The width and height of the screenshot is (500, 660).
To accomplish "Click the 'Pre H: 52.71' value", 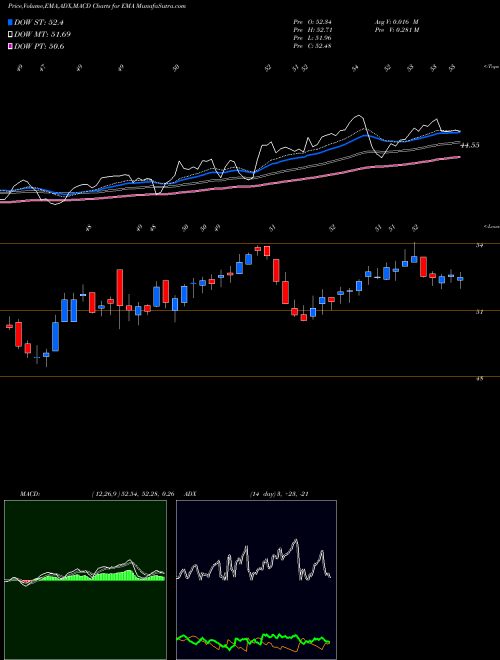I will (312, 30).
